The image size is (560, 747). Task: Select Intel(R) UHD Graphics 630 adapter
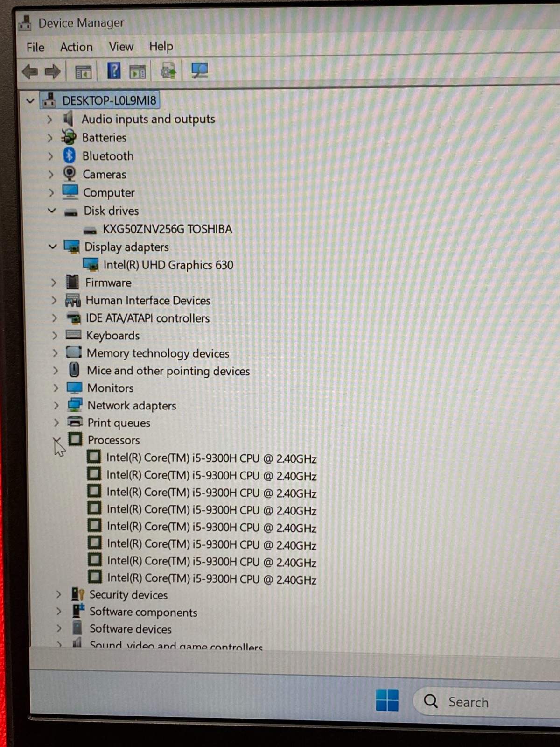coord(168,265)
